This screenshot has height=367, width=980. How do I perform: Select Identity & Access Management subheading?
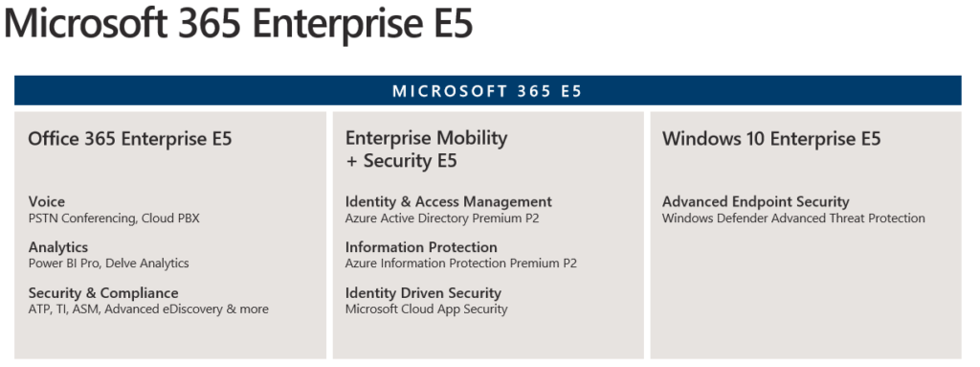click(449, 201)
